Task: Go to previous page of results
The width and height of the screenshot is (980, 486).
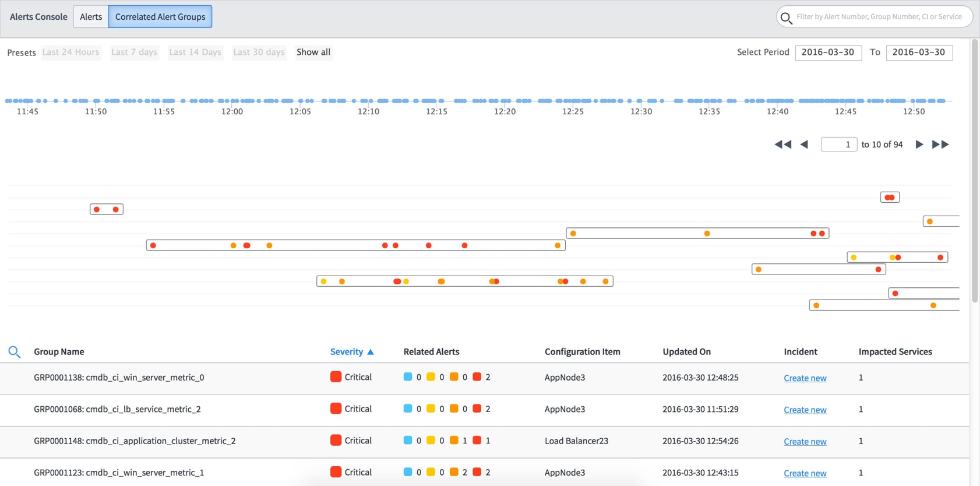Action: point(804,145)
